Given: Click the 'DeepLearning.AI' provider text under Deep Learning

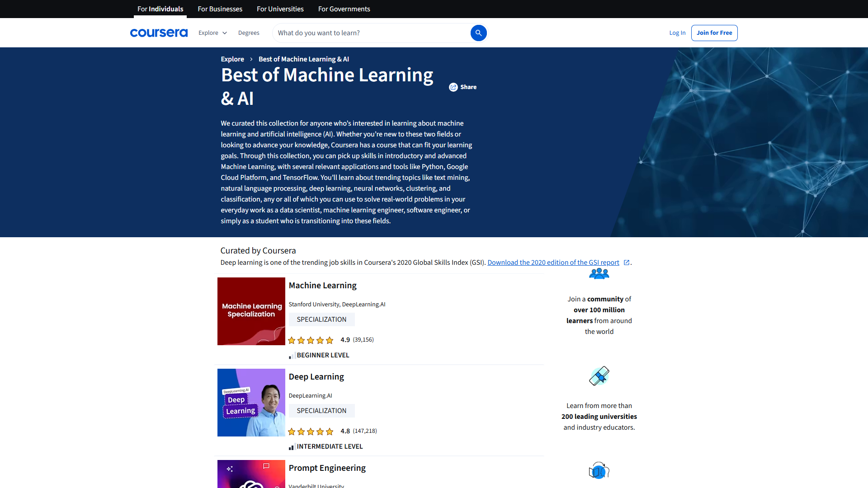Looking at the screenshot, I should pyautogui.click(x=310, y=396).
